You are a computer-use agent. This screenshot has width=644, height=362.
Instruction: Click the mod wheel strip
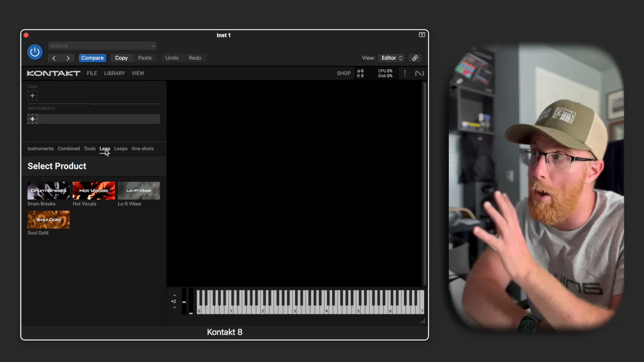pyautogui.click(x=191, y=301)
